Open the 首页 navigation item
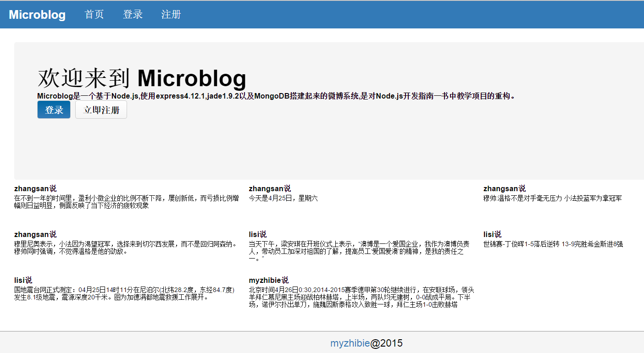Image resolution: width=644 pixels, height=353 pixels. point(94,15)
